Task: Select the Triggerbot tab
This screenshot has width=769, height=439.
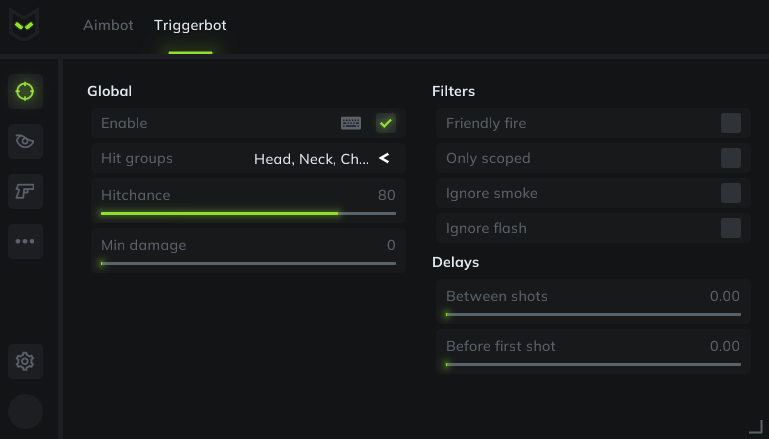Action: [190, 25]
